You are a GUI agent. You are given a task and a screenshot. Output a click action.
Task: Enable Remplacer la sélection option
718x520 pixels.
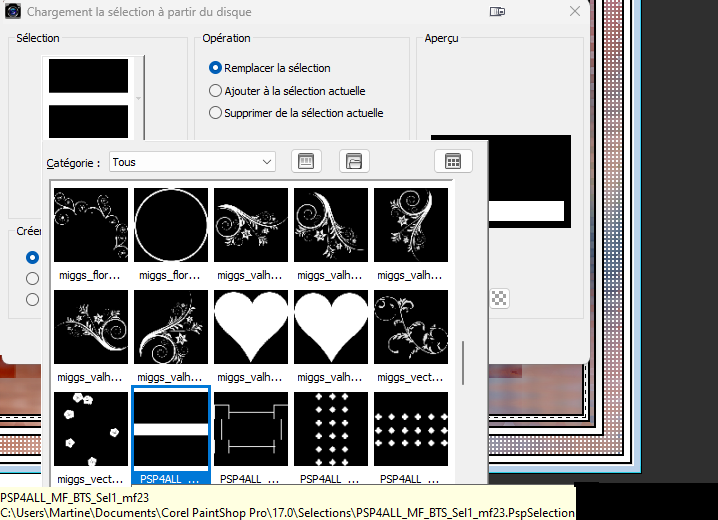215,68
